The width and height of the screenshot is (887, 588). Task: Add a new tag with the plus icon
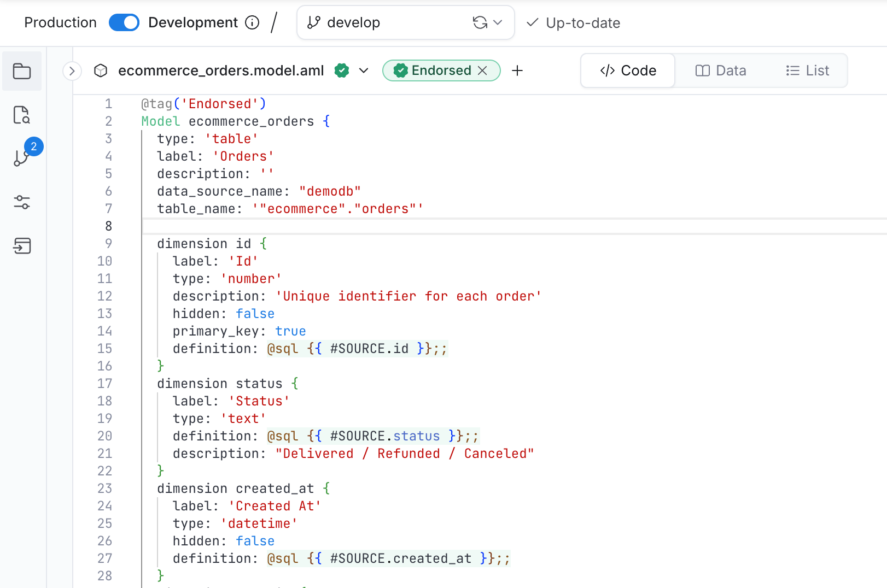(x=517, y=70)
